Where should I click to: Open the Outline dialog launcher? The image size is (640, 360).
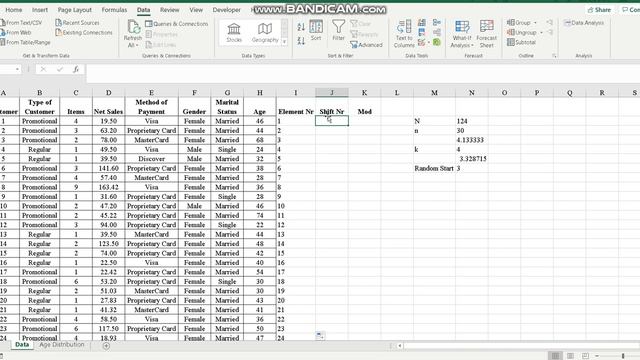[x=554, y=56]
